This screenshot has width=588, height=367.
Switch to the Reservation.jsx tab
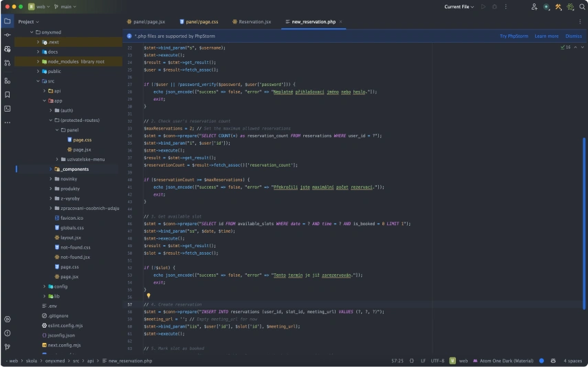(252, 22)
